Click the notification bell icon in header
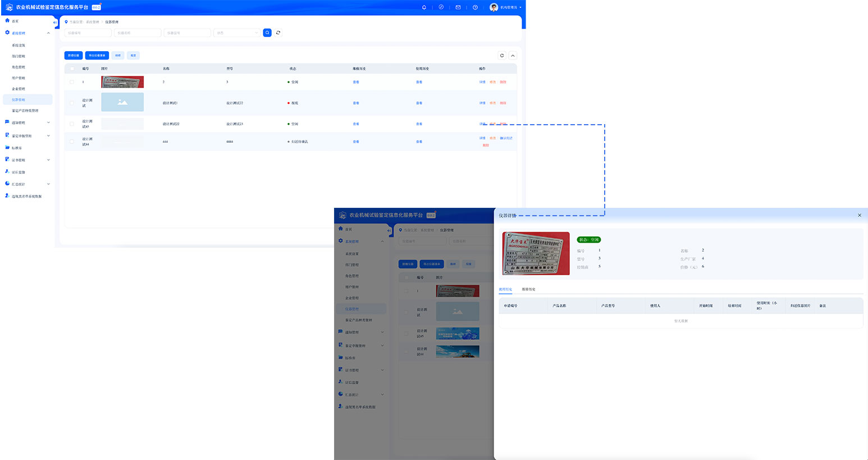868x460 pixels. 424,7
